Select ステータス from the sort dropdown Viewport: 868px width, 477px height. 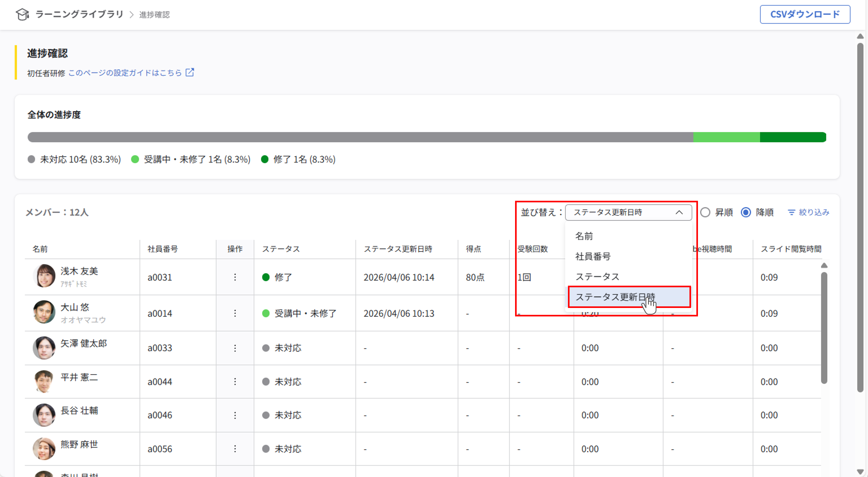coord(597,276)
